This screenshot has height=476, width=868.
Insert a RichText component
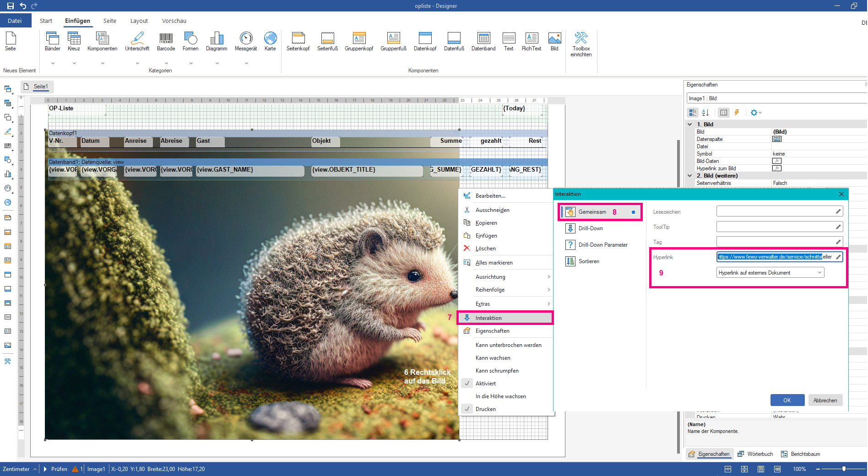532,42
